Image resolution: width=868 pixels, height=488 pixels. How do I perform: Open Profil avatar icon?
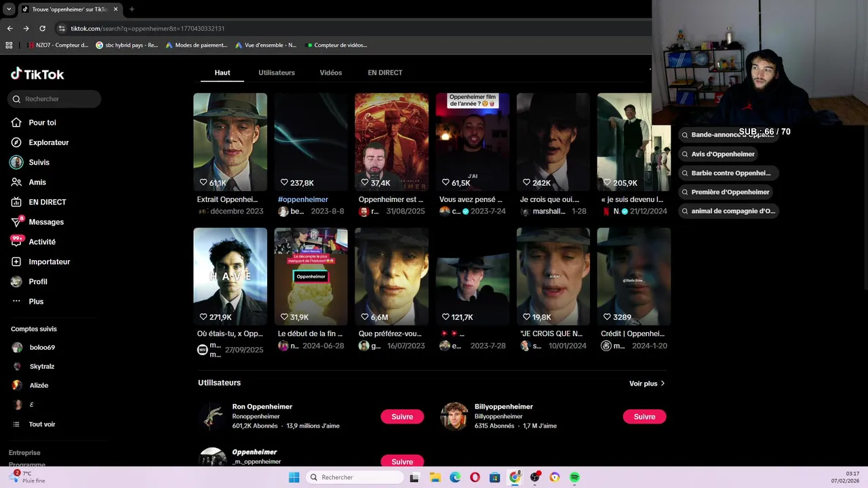[16, 281]
